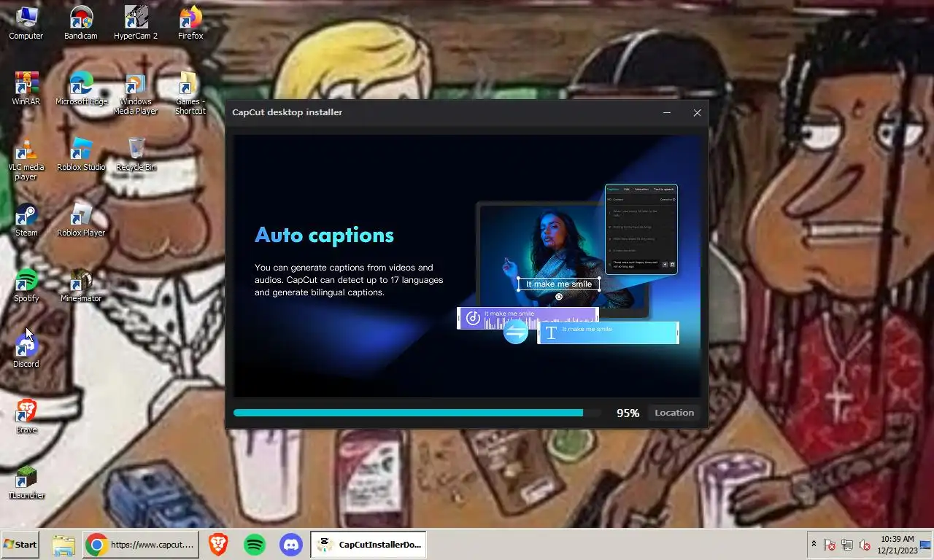Select the Discord desktop shortcut
This screenshot has height=560, width=934.
tap(26, 351)
